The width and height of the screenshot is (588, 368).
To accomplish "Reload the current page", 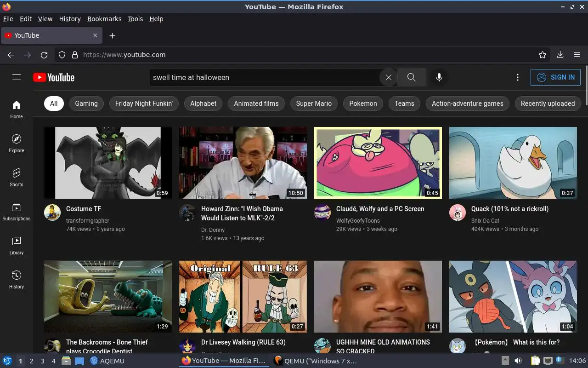I will 44,55.
